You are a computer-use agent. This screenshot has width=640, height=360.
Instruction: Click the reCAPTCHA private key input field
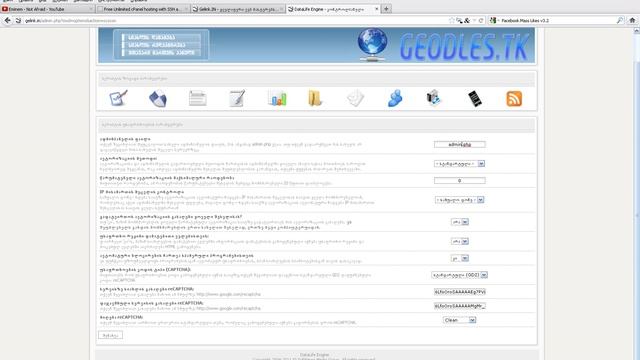[460, 306]
